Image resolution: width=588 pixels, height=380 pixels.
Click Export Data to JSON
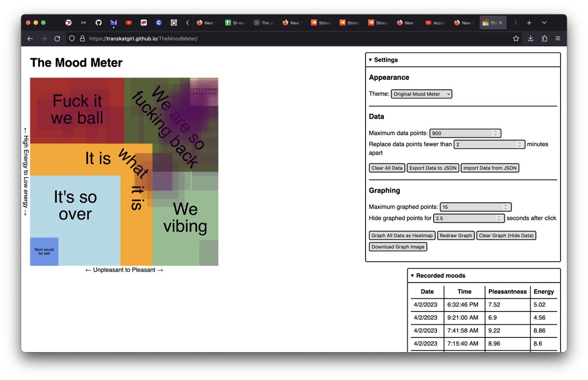433,168
